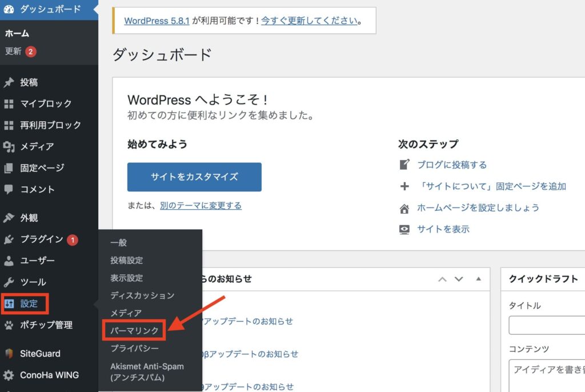Click the plug icon beside プラグイン
Screen dimensions: 585x392
[x=9, y=239]
